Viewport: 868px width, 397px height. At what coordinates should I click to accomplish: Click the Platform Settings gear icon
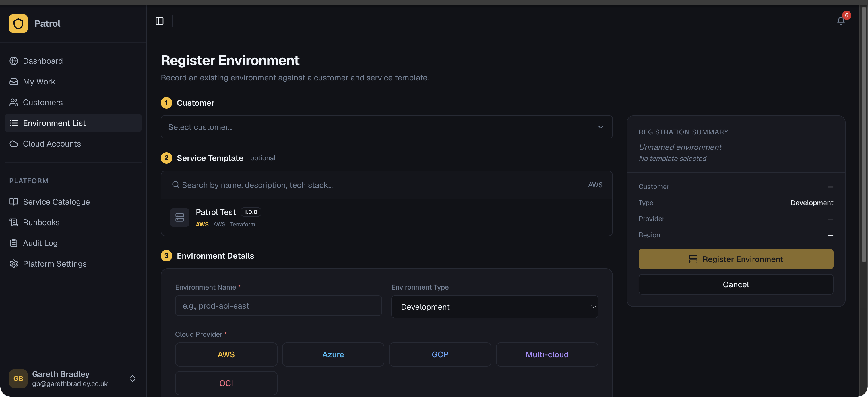pos(14,263)
